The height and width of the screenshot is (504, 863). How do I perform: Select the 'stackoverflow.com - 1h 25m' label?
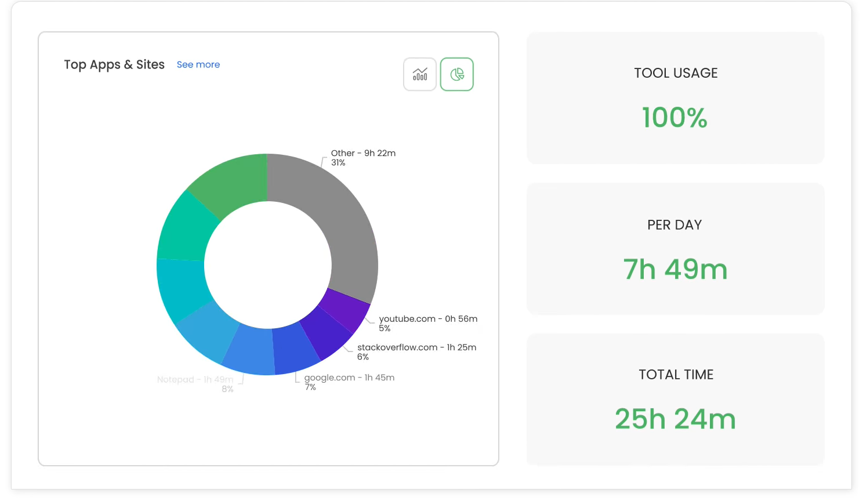tap(416, 347)
